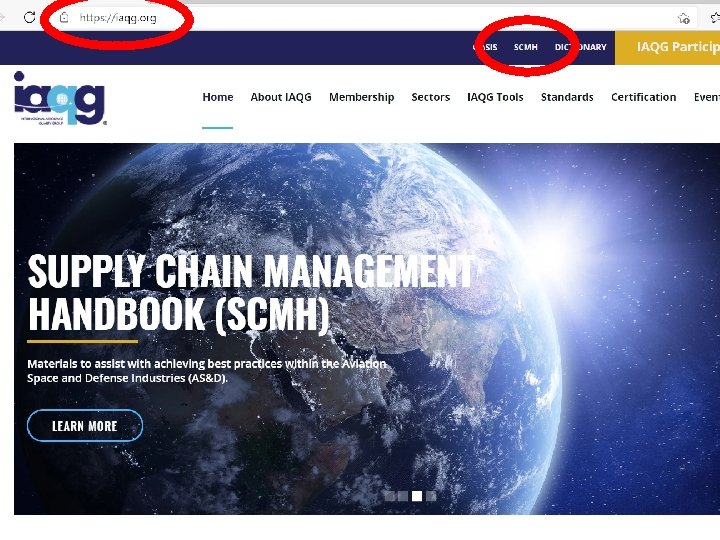This screenshot has height=540, width=720.
Task: Click the 'Materials to assist' description text
Action: (207, 371)
